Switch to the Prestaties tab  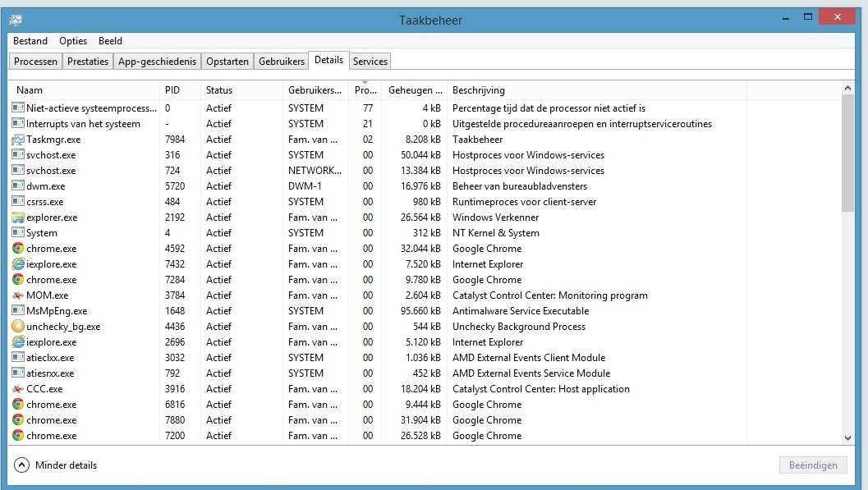[88, 62]
